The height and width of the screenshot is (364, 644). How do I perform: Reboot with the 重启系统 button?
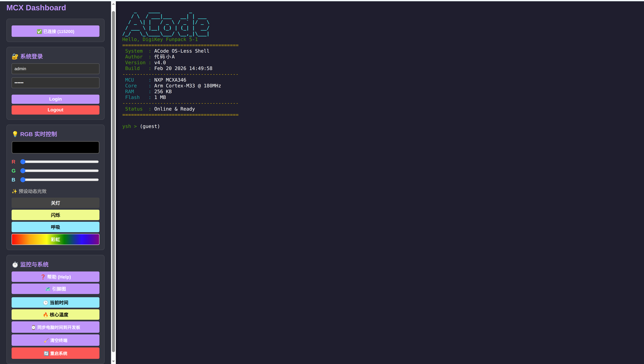click(55, 353)
